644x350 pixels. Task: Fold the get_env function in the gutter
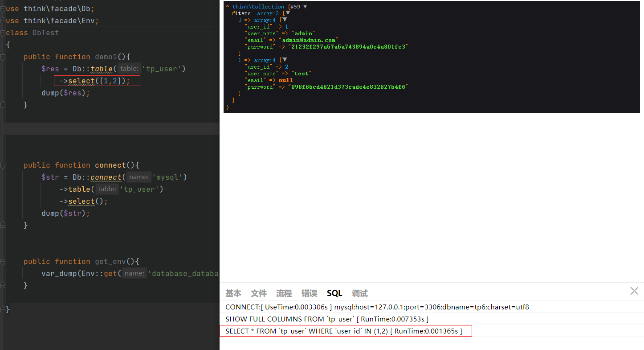3,261
